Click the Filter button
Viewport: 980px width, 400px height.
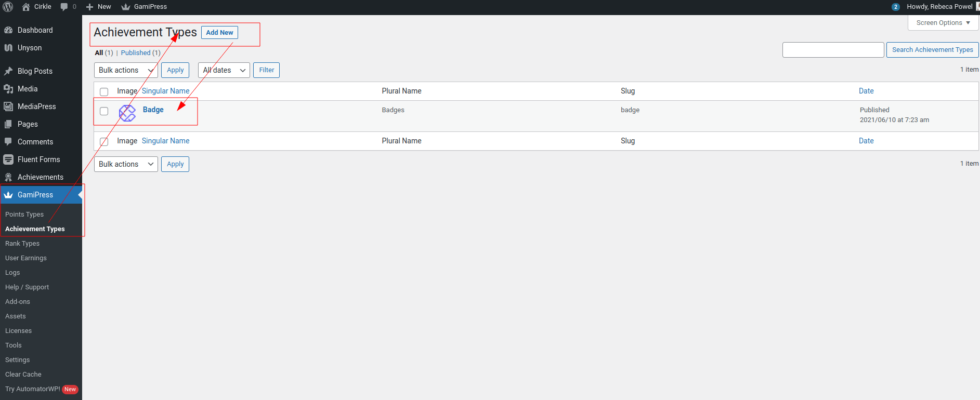(266, 70)
